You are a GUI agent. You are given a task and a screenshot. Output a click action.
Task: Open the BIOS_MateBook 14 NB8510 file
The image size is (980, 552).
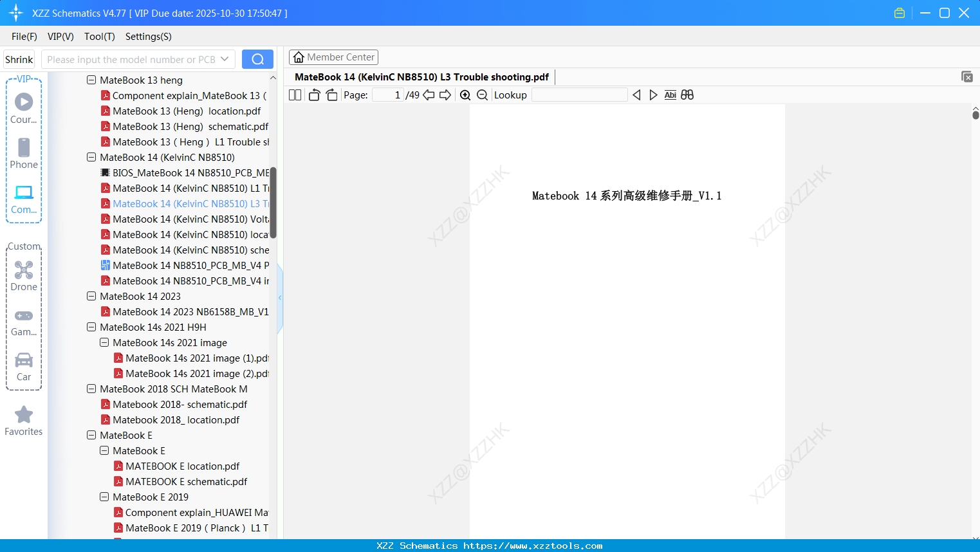(x=185, y=173)
